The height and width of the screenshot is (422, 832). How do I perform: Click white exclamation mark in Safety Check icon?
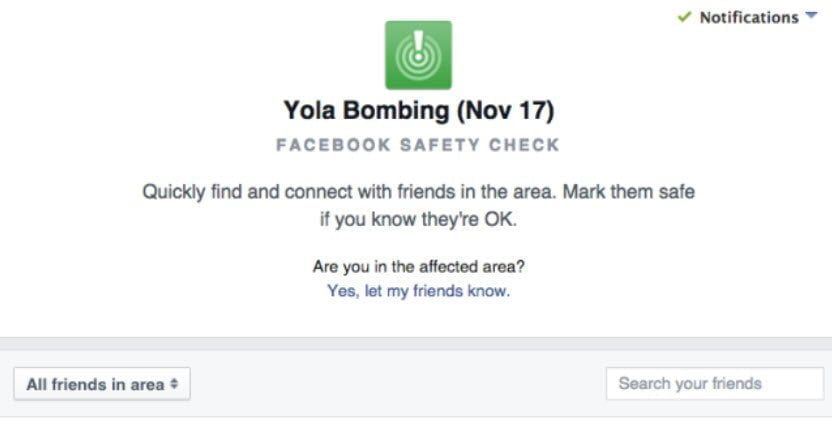pyautogui.click(x=418, y=48)
